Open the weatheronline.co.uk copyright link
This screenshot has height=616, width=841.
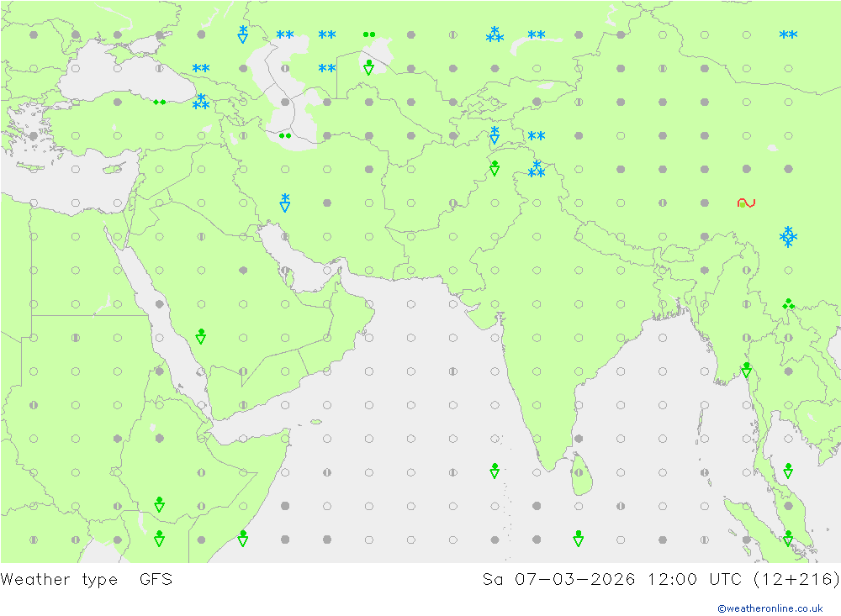coord(770,608)
